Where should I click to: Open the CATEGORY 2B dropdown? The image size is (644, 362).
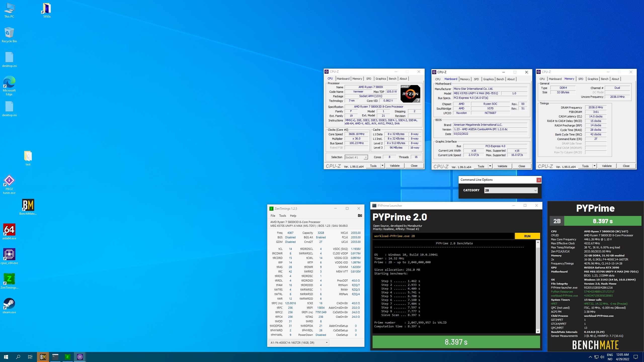click(x=511, y=190)
